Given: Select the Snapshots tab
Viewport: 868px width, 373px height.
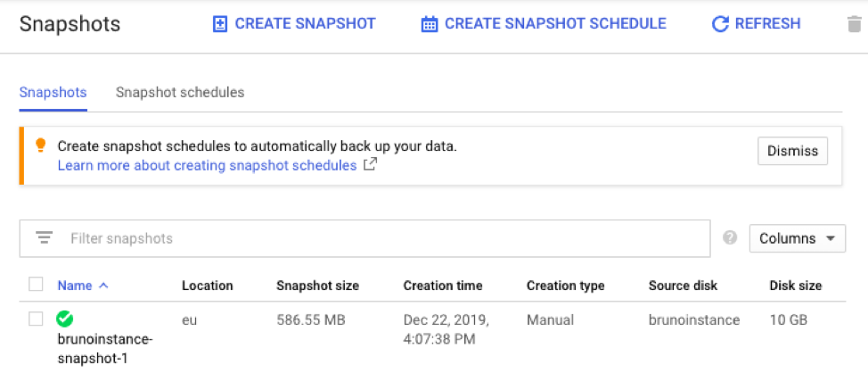Looking at the screenshot, I should pyautogui.click(x=53, y=93).
